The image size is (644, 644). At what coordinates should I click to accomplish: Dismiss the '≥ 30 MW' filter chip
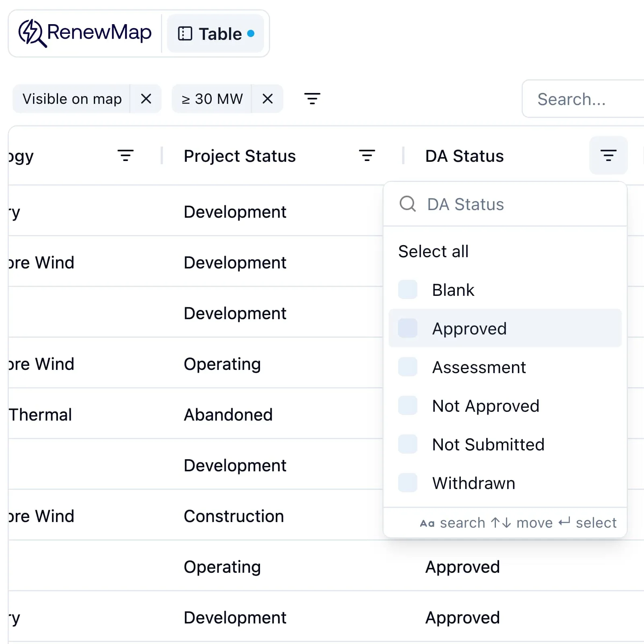click(267, 99)
